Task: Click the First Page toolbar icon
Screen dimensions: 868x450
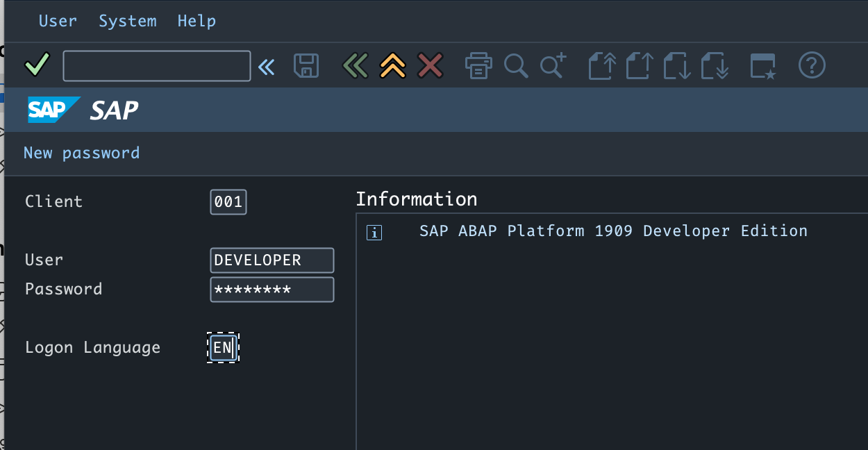Action: 601,65
